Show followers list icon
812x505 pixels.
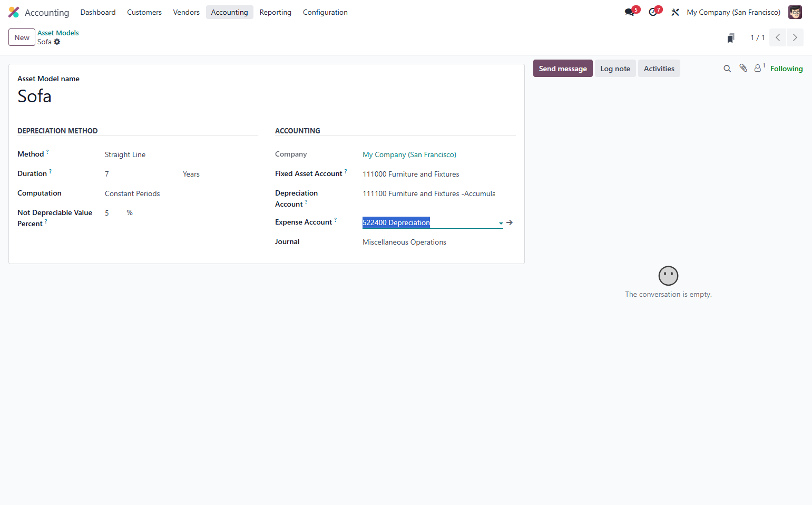click(x=759, y=68)
